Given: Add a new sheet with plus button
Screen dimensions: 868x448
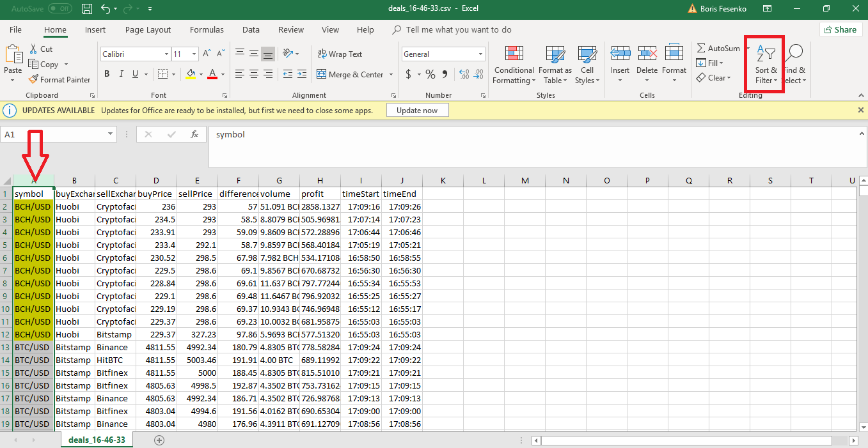Looking at the screenshot, I should (x=159, y=440).
